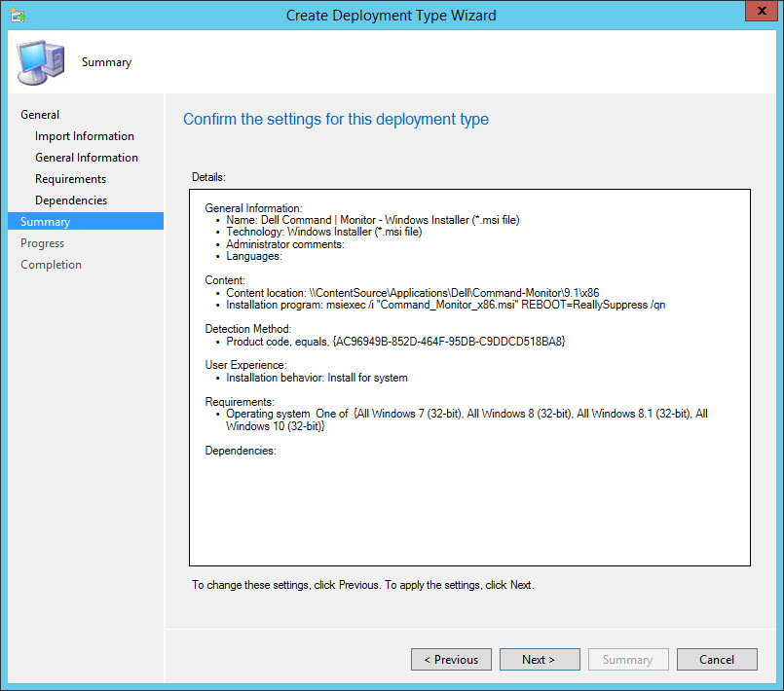This screenshot has width=784, height=691.
Task: Go to the Import Information page
Action: [x=85, y=136]
